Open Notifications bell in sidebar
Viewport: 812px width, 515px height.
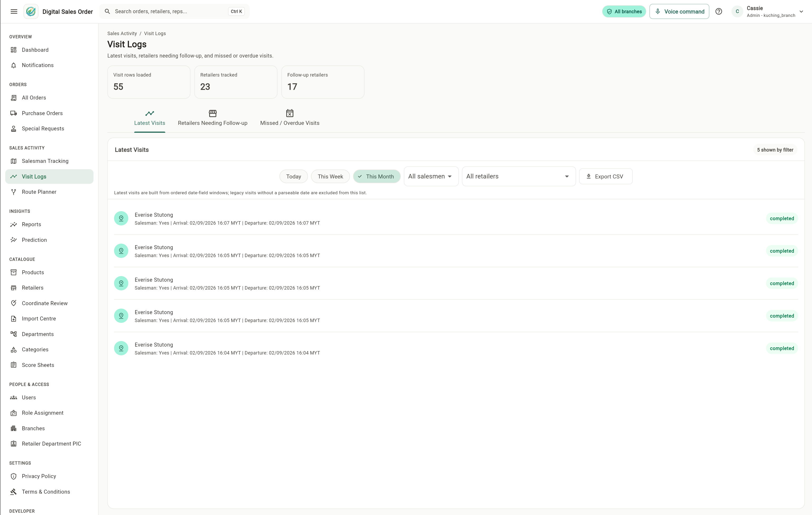(49, 65)
